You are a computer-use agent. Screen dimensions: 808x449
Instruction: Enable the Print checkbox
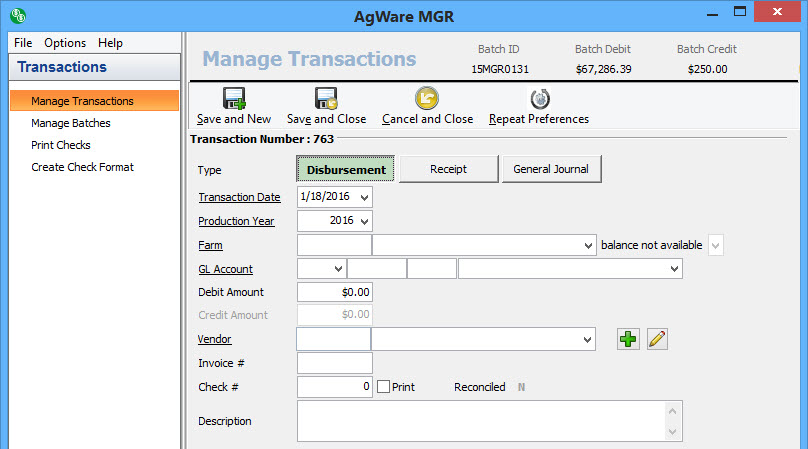[384, 387]
